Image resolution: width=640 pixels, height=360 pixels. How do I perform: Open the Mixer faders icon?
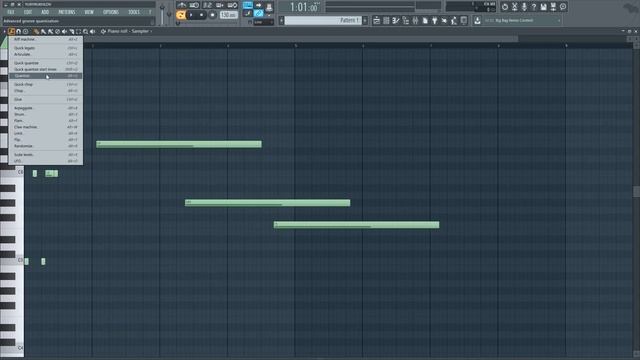coord(415,20)
